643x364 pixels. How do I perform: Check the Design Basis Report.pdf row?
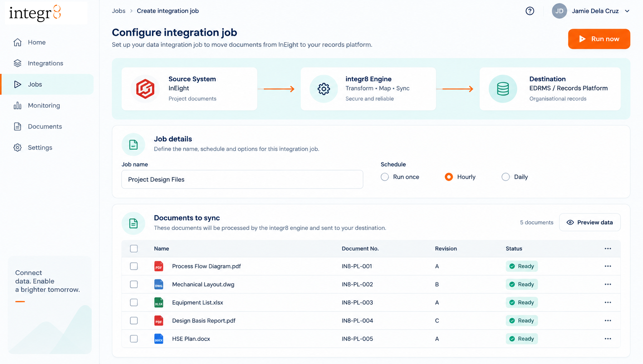[134, 321]
